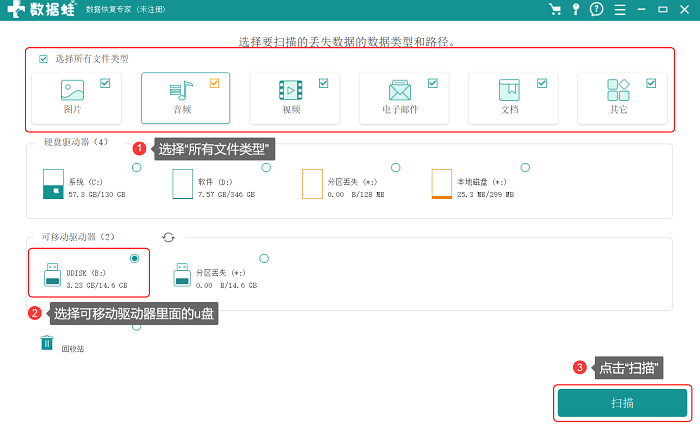Select the 其它 other type icon

point(618,90)
